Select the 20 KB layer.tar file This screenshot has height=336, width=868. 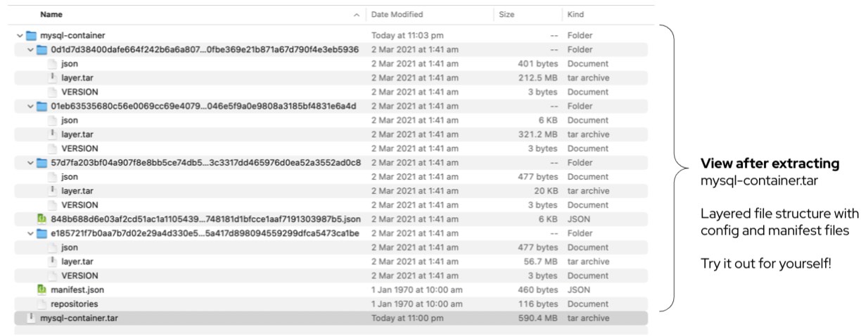click(x=77, y=191)
